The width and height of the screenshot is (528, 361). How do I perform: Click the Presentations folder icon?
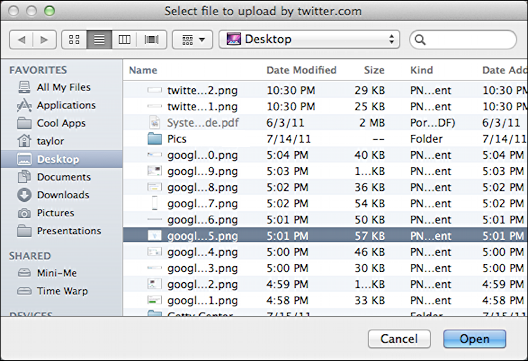point(24,231)
